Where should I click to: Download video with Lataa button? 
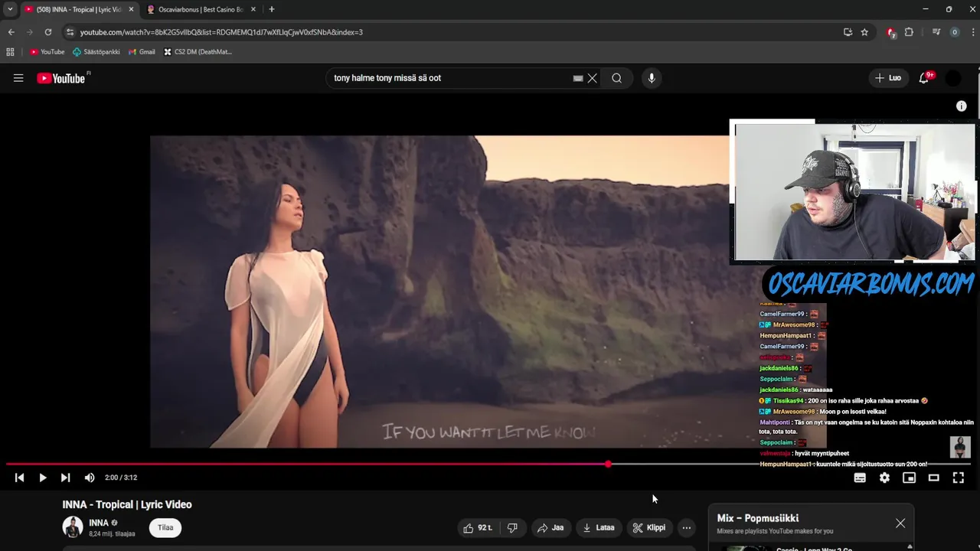(599, 527)
